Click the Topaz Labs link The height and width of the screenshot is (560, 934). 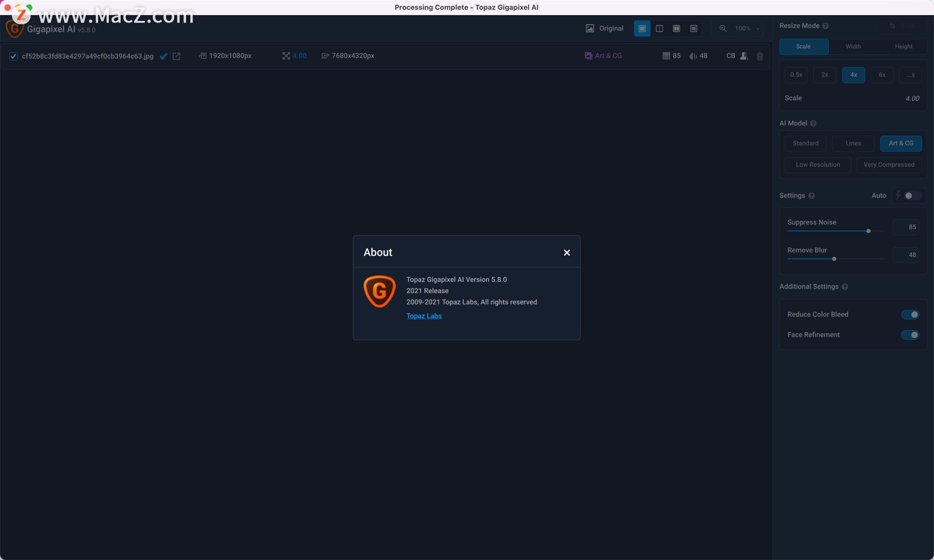[x=424, y=316]
